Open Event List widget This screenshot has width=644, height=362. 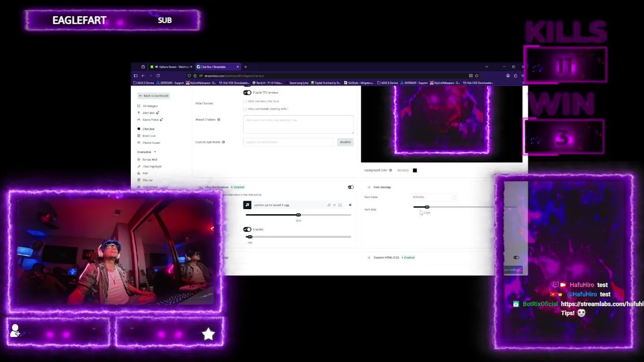(x=149, y=136)
